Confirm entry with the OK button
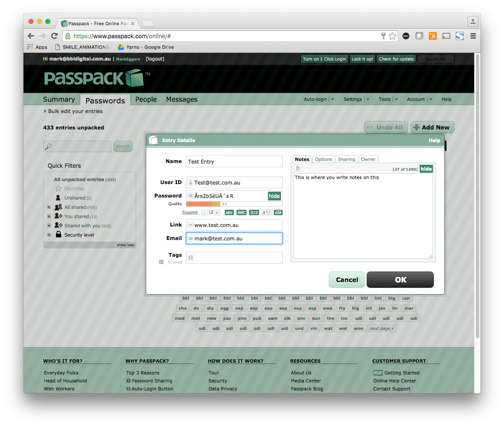504x427 pixels. click(x=400, y=279)
